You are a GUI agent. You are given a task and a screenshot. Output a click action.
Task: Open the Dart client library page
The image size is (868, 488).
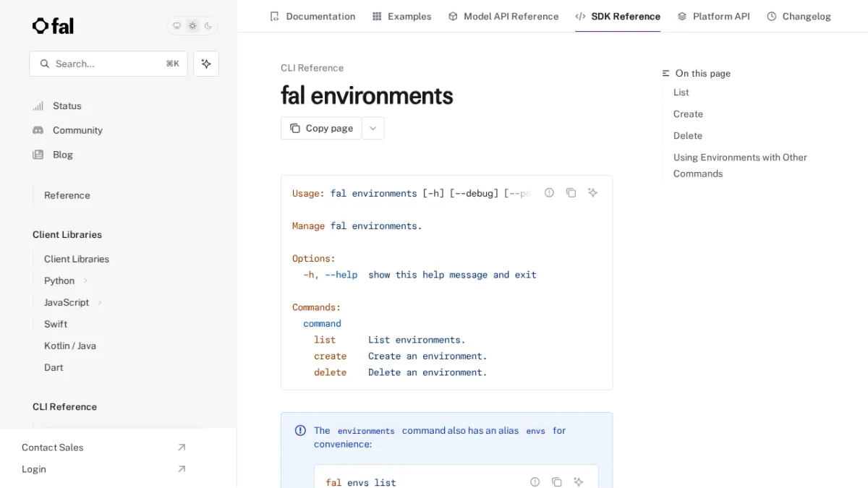(54, 367)
